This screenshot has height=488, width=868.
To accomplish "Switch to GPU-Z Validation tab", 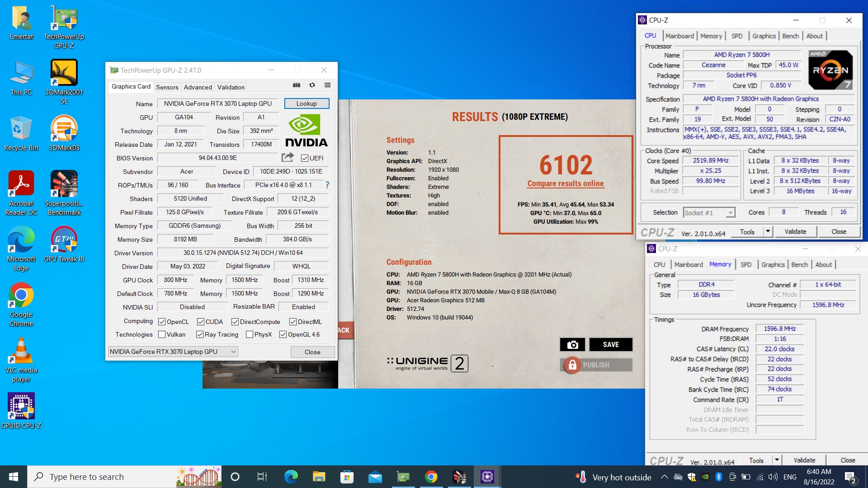I will coord(231,87).
